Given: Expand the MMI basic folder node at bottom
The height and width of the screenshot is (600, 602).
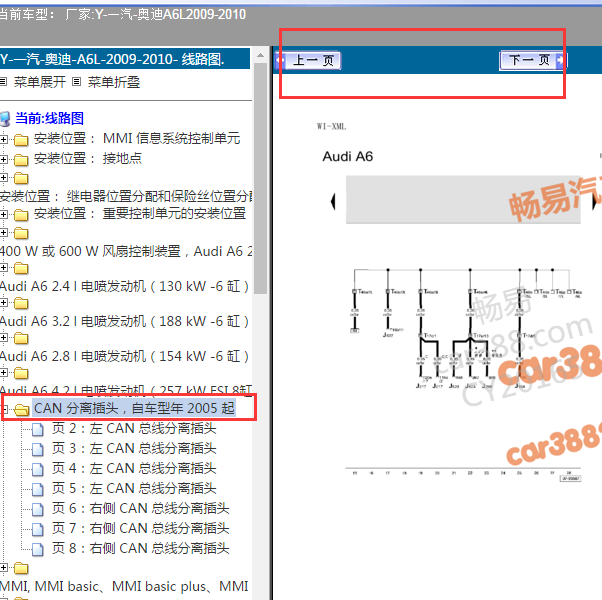Looking at the screenshot, I should pos(3,567).
